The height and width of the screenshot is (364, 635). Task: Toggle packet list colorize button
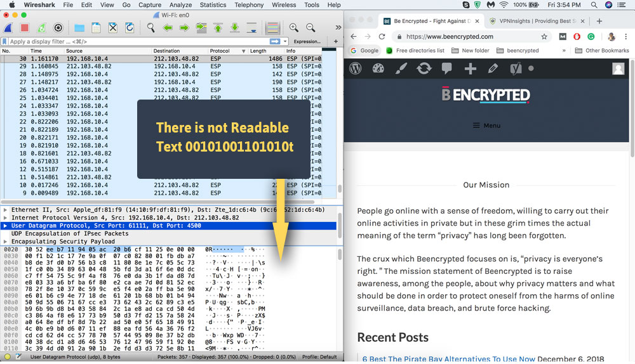(x=272, y=28)
